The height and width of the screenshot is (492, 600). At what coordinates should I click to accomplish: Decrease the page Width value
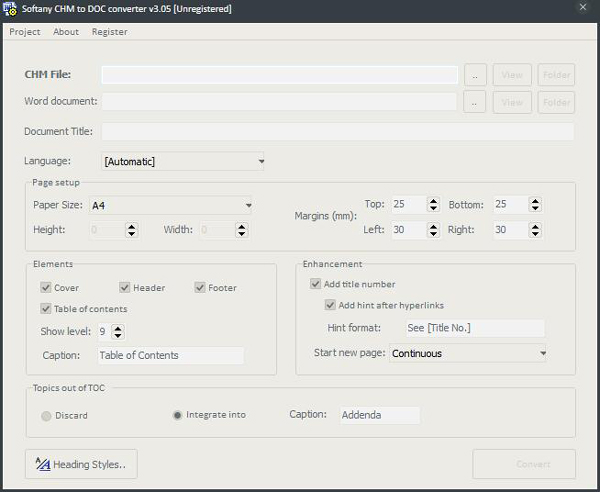(x=241, y=234)
